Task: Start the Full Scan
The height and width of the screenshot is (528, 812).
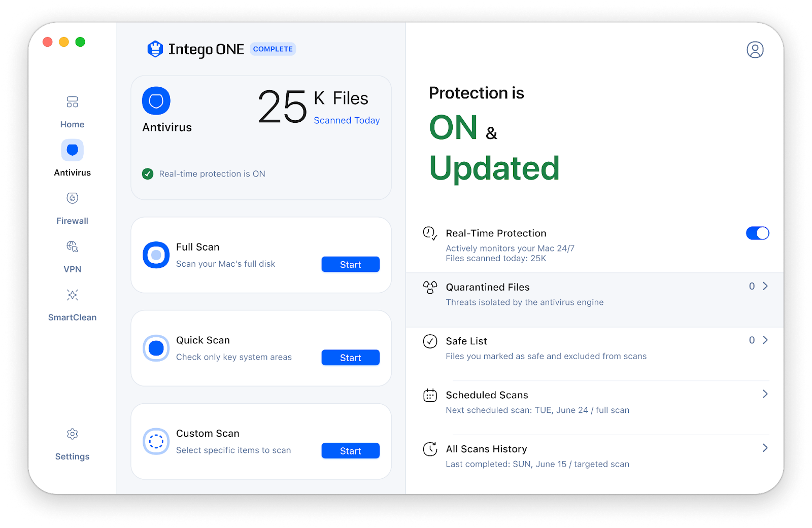Action: click(x=350, y=264)
